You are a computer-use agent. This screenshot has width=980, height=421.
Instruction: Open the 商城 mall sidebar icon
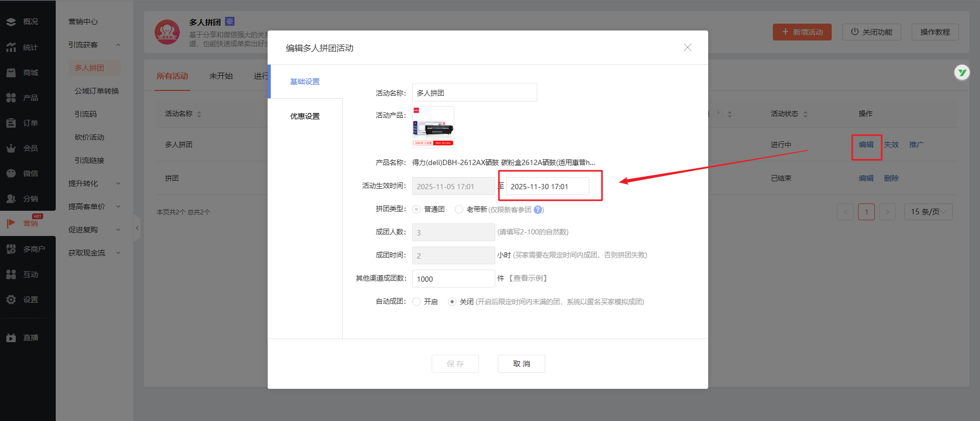click(x=11, y=73)
